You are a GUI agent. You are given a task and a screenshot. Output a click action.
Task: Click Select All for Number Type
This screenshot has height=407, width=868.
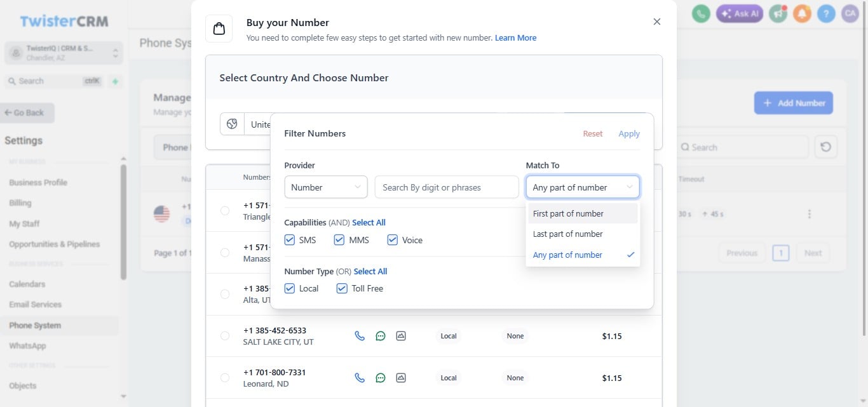point(370,271)
